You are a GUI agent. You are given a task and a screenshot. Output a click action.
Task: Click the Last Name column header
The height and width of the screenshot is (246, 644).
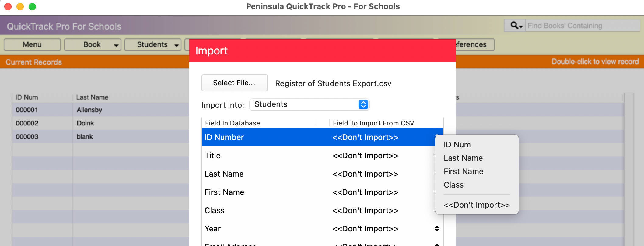point(92,97)
